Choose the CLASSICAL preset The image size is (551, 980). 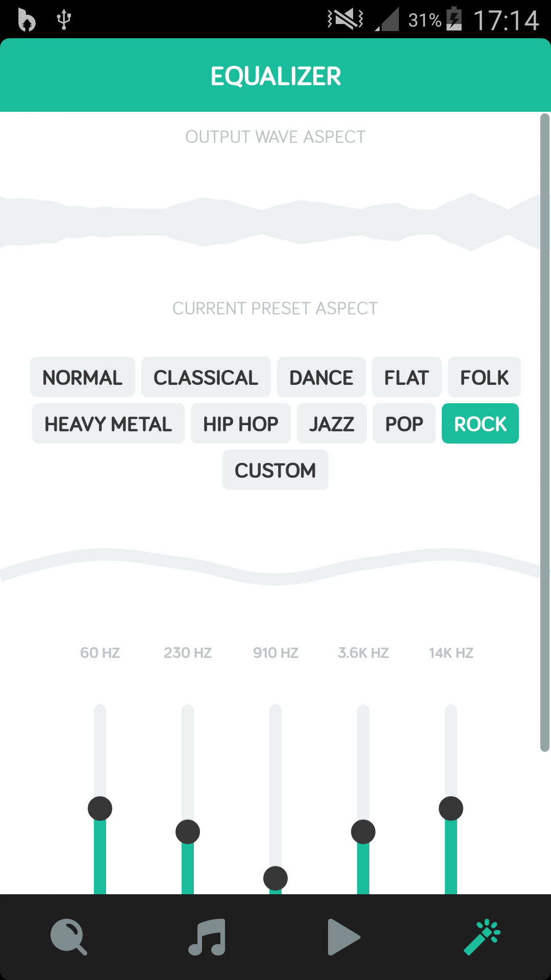point(206,377)
